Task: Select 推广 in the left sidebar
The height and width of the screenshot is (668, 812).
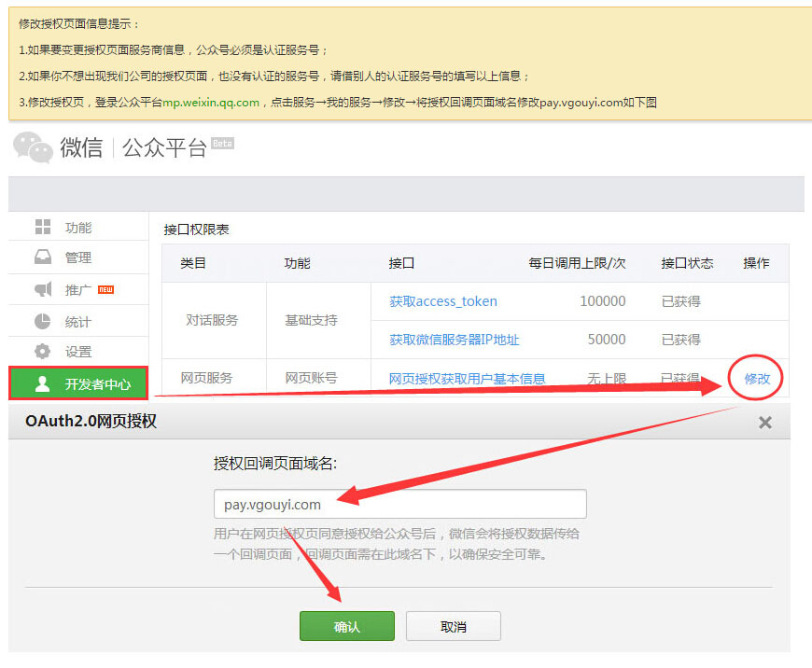Action: (78, 290)
